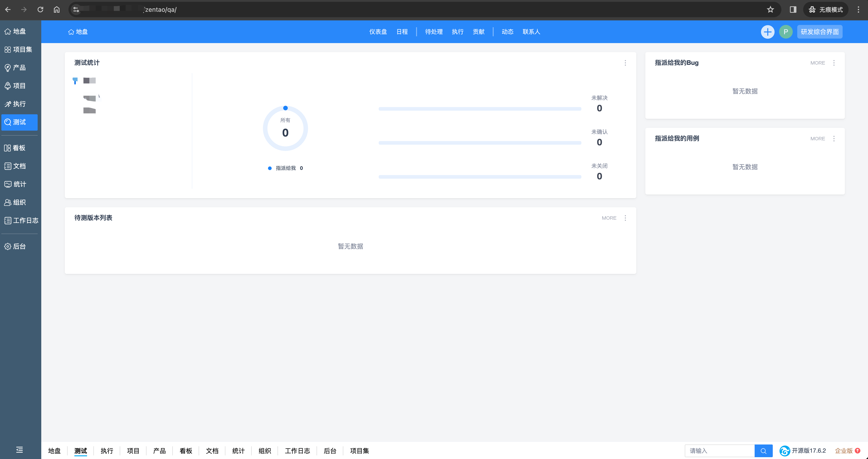Open the 测试 sidebar module
The height and width of the screenshot is (459, 868).
19,122
